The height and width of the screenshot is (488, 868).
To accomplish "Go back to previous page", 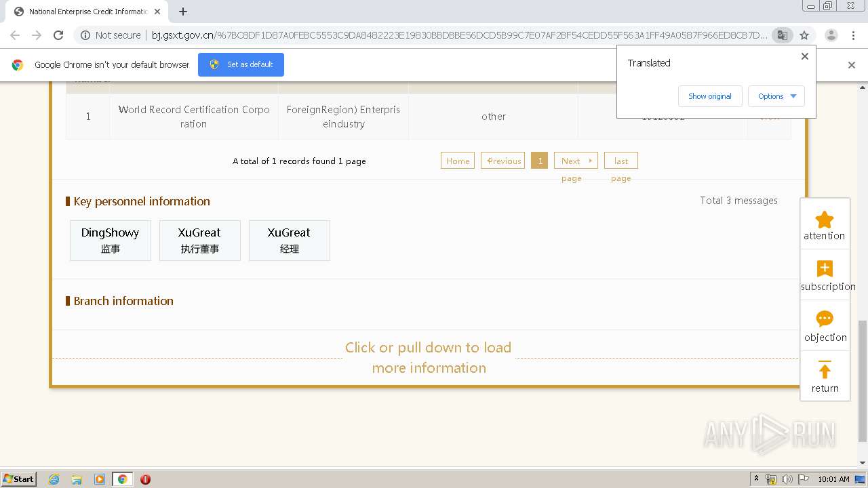I will (15, 35).
